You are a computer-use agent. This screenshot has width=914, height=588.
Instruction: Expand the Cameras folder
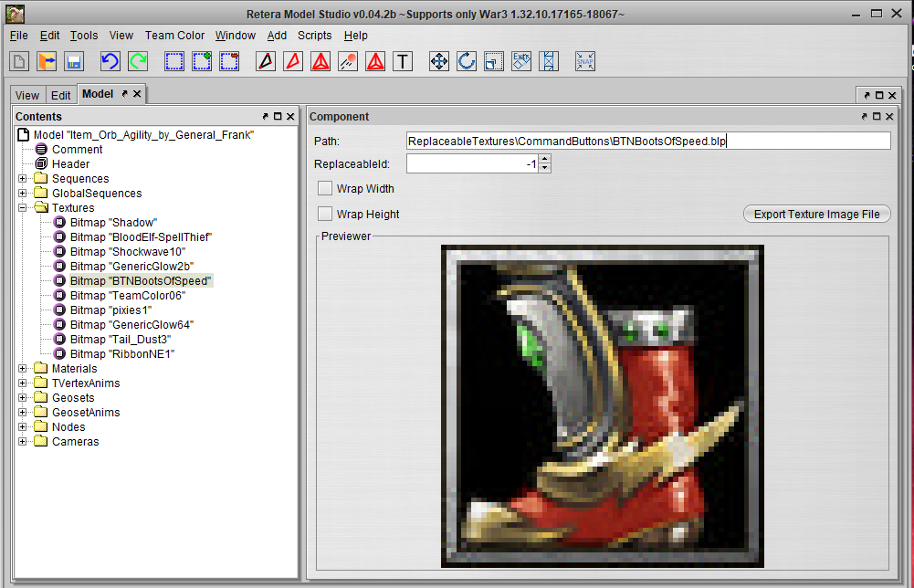coord(22,441)
